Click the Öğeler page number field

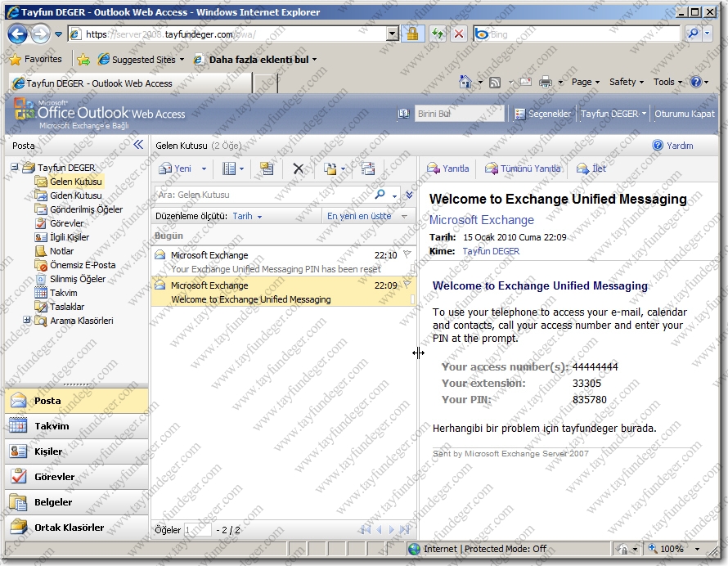pos(198,530)
